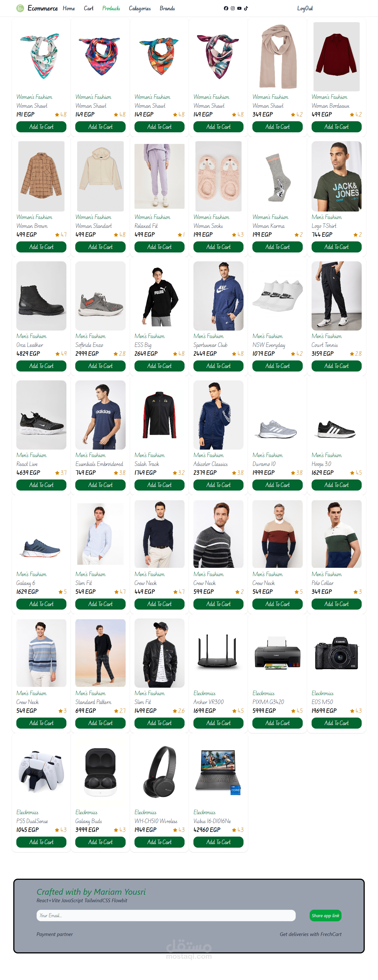
Task: Go to the Cart page
Action: pos(89,8)
